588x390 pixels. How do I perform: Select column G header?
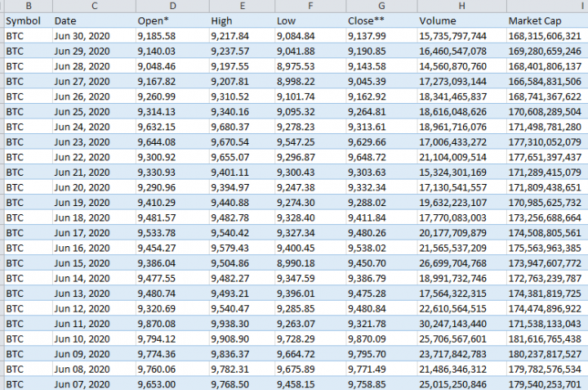[381, 6]
